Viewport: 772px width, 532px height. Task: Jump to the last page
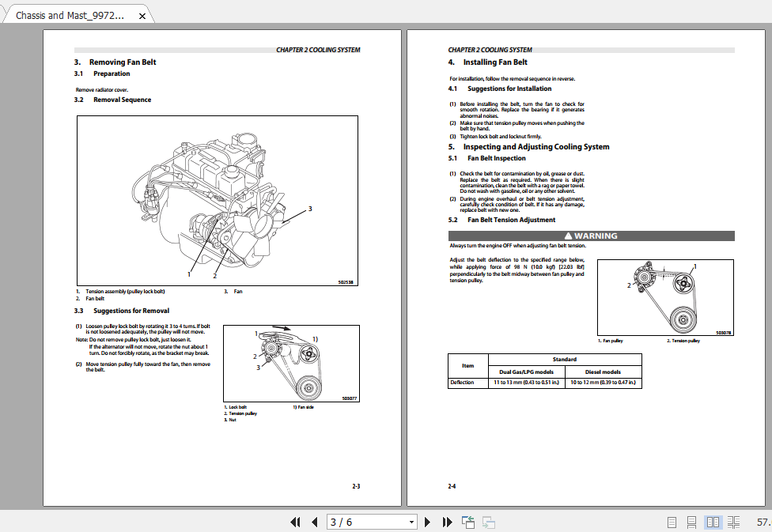click(447, 523)
